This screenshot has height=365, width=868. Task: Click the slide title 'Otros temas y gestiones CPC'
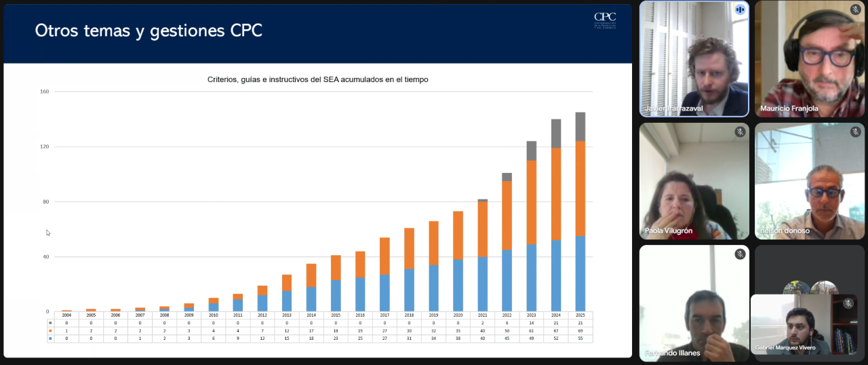pyautogui.click(x=149, y=31)
